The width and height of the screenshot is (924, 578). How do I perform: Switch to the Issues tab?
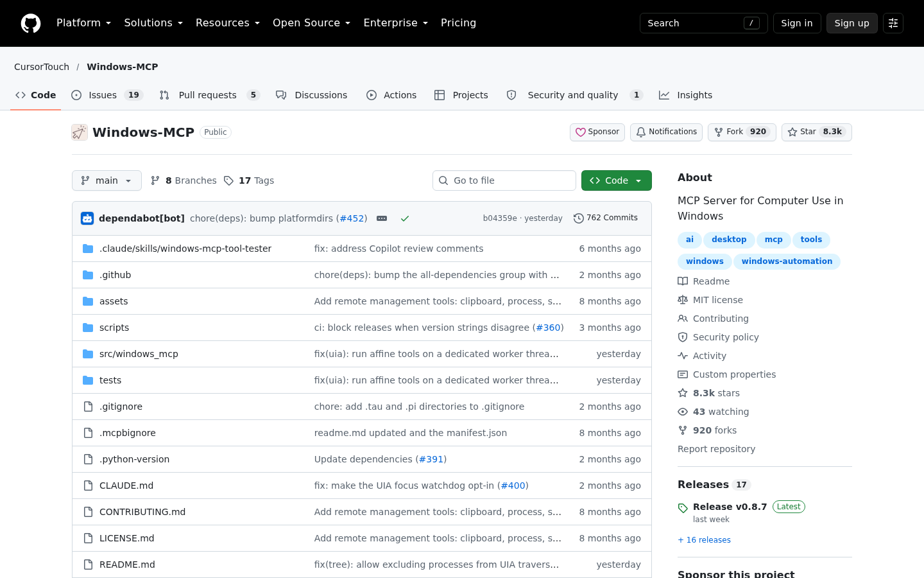pos(107,95)
